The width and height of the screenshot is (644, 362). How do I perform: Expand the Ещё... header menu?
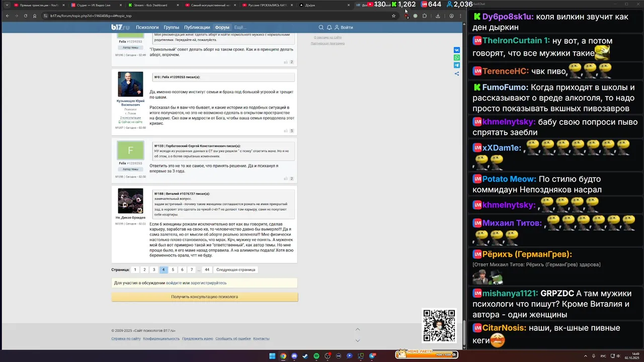click(239, 27)
